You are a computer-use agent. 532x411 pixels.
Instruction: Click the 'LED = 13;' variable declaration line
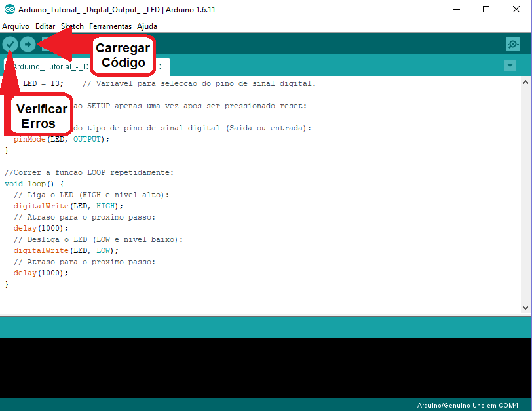(43, 83)
